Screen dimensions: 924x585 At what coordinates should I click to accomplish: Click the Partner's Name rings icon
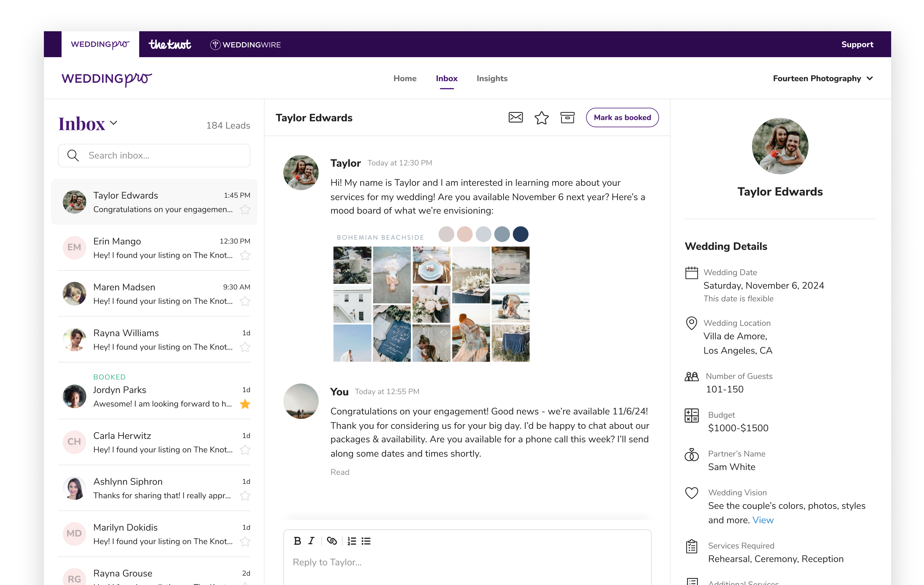pos(692,454)
